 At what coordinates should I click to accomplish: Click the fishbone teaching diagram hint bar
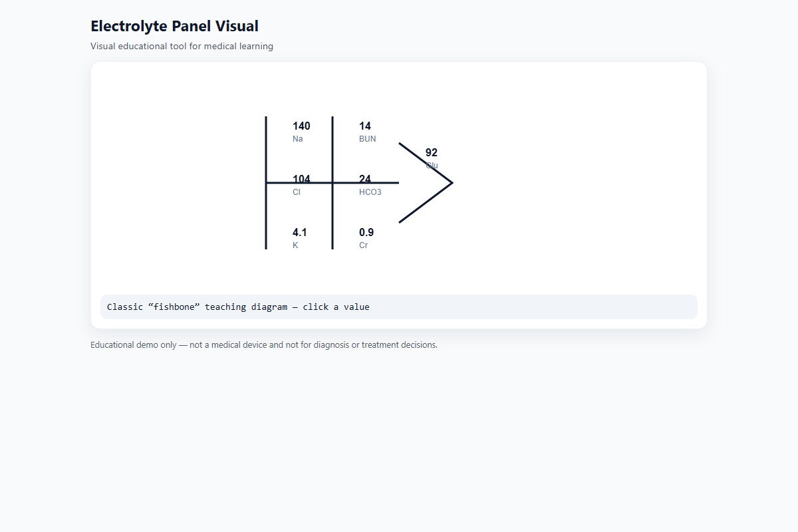coord(399,307)
